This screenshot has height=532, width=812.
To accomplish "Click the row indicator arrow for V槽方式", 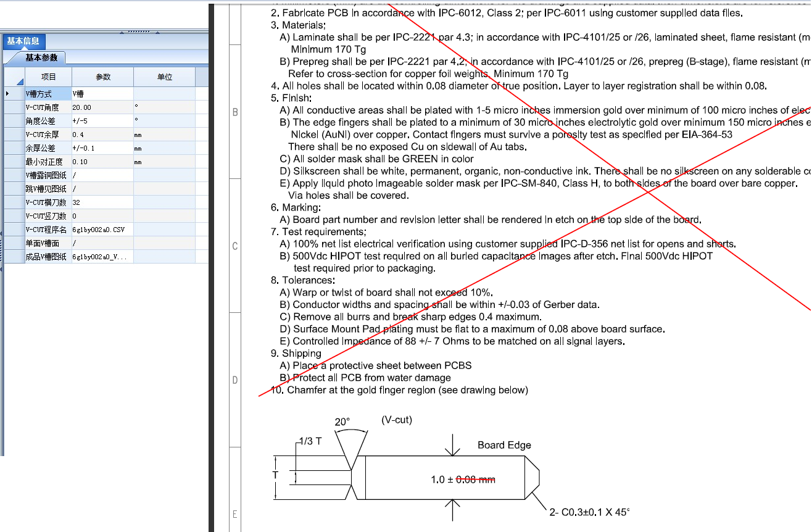I will 7,94.
